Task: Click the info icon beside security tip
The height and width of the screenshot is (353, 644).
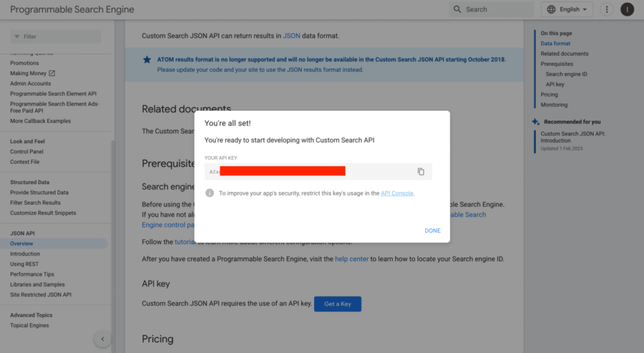Action: pos(210,193)
